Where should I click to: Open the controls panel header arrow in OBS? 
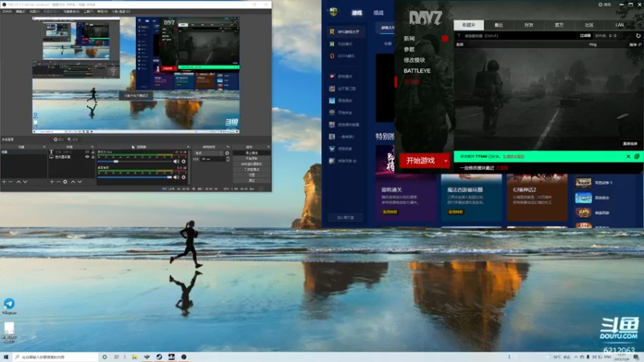click(x=268, y=147)
